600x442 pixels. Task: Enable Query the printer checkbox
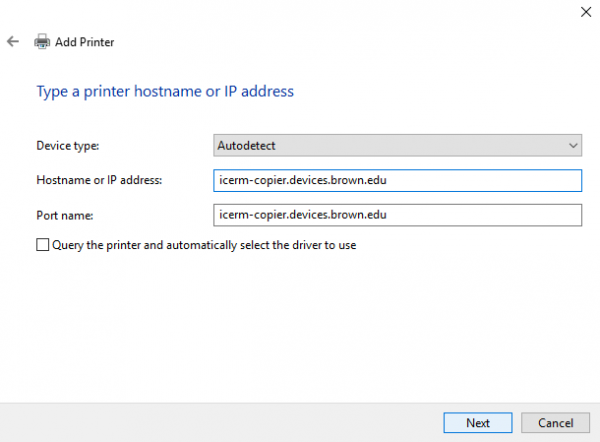42,245
